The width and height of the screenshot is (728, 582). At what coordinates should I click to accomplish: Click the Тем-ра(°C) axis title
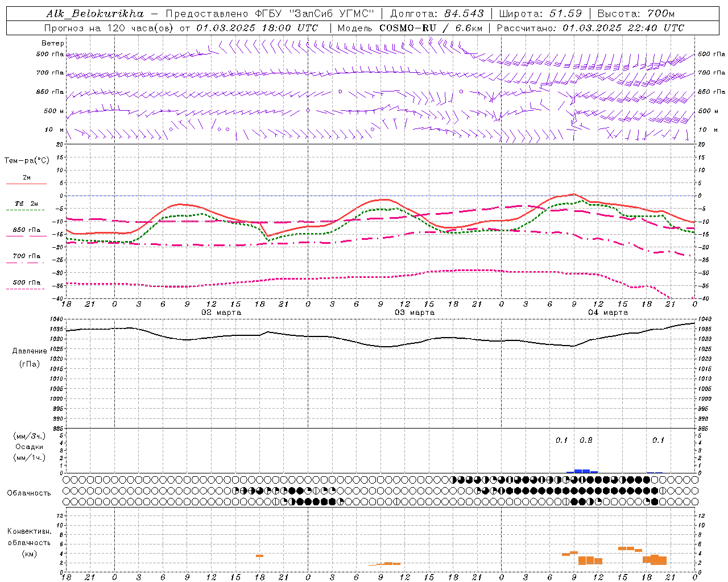click(27, 161)
